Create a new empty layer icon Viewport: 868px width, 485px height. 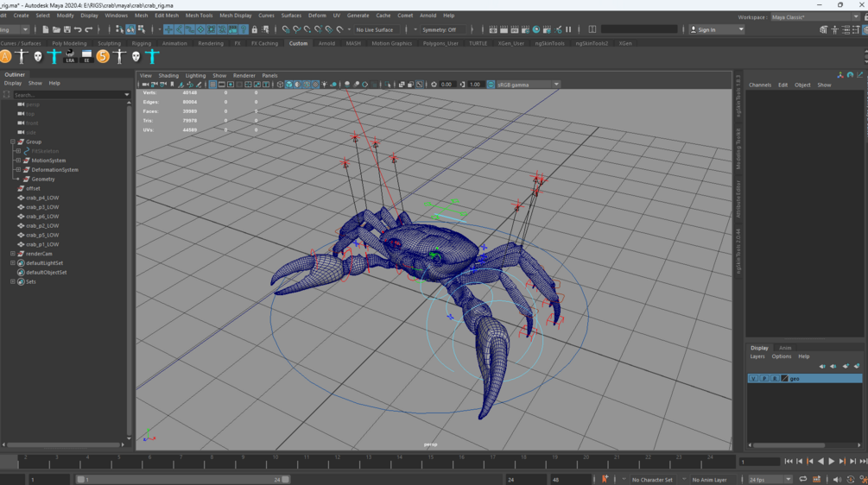tap(846, 366)
